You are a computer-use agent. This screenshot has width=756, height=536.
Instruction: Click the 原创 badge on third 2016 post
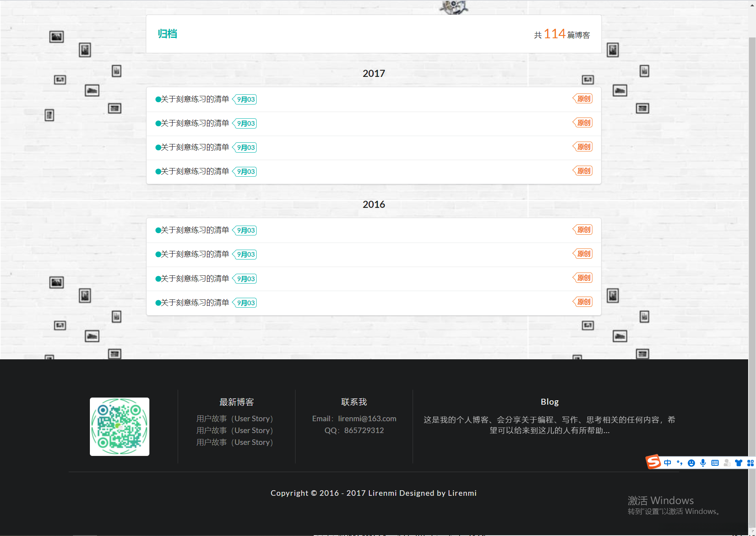[583, 278]
